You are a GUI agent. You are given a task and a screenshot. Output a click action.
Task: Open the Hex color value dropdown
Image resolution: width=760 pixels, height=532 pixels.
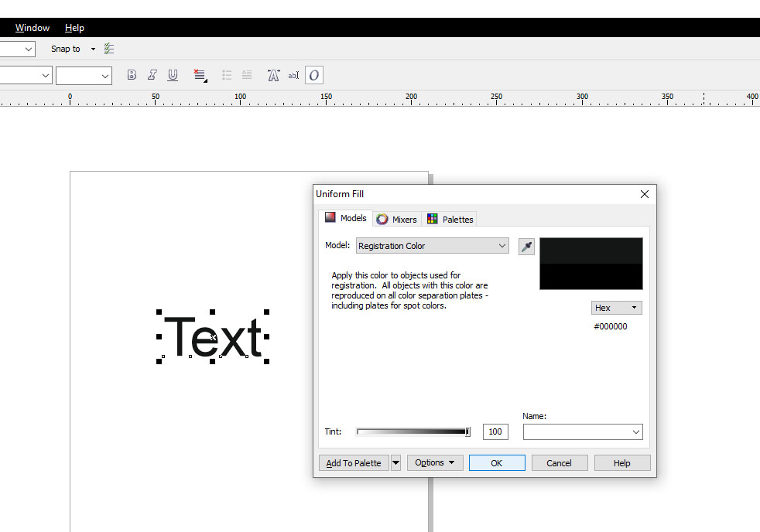pos(617,308)
